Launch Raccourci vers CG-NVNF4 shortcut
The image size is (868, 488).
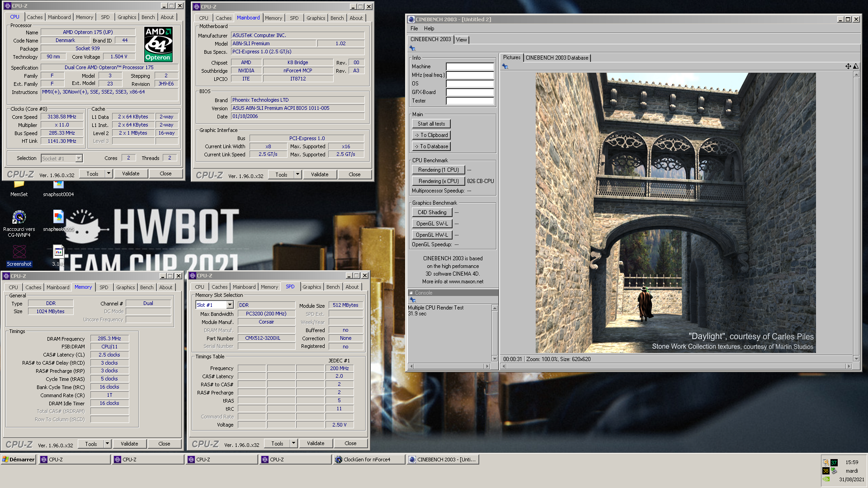pos(19,224)
